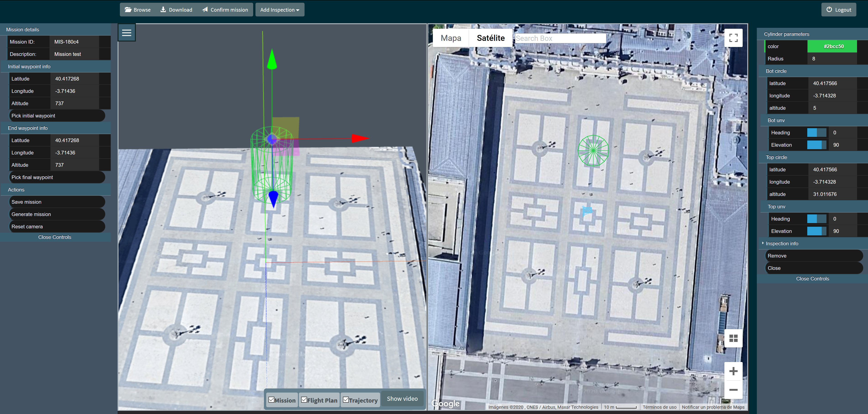Disable the Trajectory checkbox
The height and width of the screenshot is (414, 868).
pos(346,400)
